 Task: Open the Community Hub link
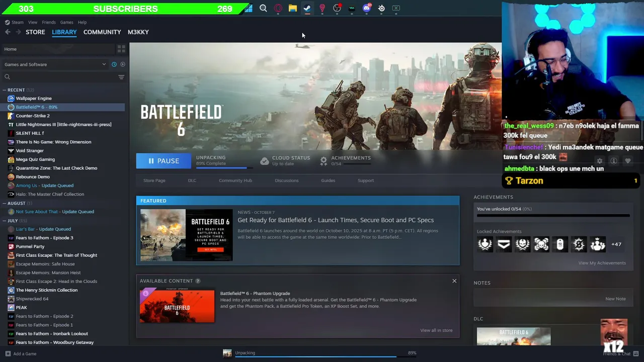pos(235,180)
